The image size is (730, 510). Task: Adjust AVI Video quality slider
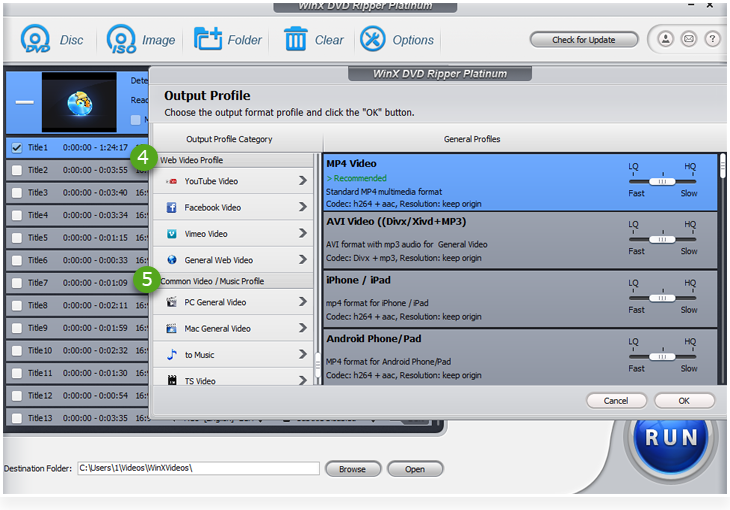(x=662, y=239)
